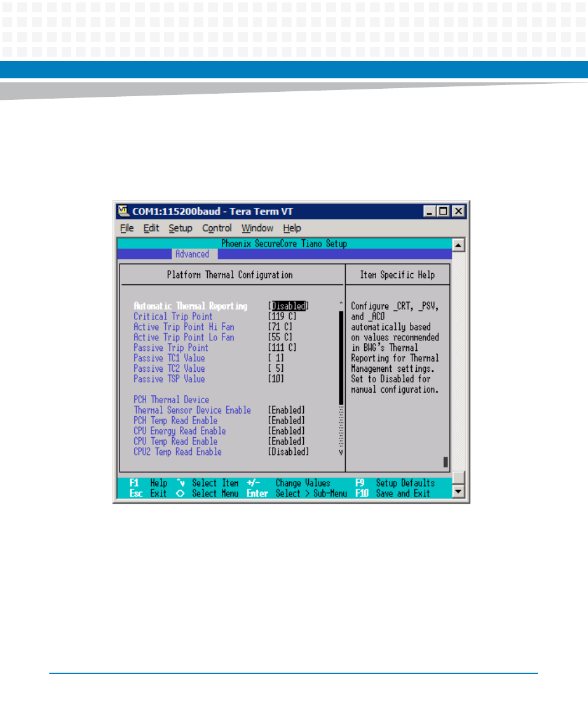Select Critical Trip Point setting
The image size is (588, 706).
pos(173,316)
